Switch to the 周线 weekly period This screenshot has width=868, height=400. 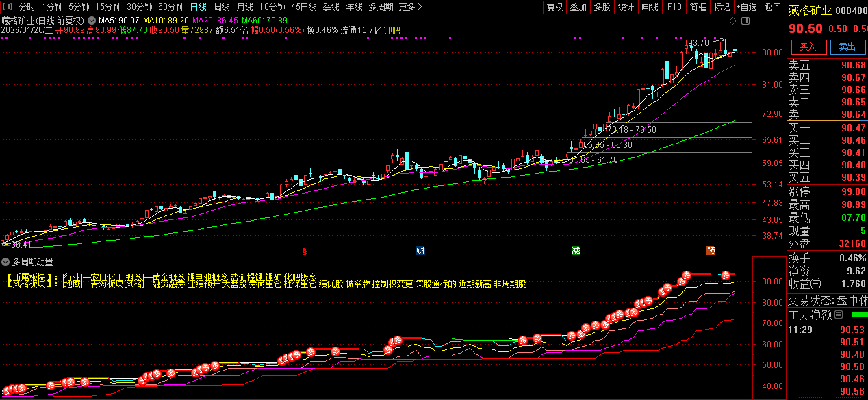222,7
